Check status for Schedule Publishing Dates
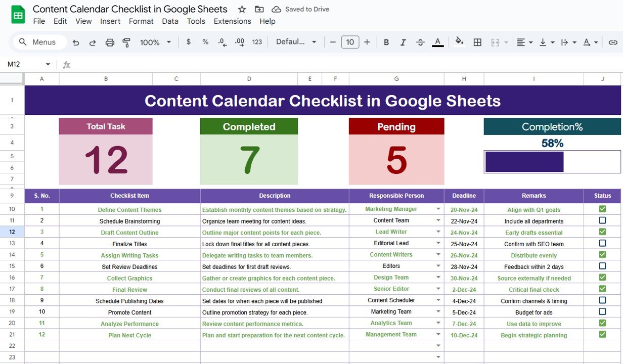This screenshot has height=364, width=623. click(602, 300)
